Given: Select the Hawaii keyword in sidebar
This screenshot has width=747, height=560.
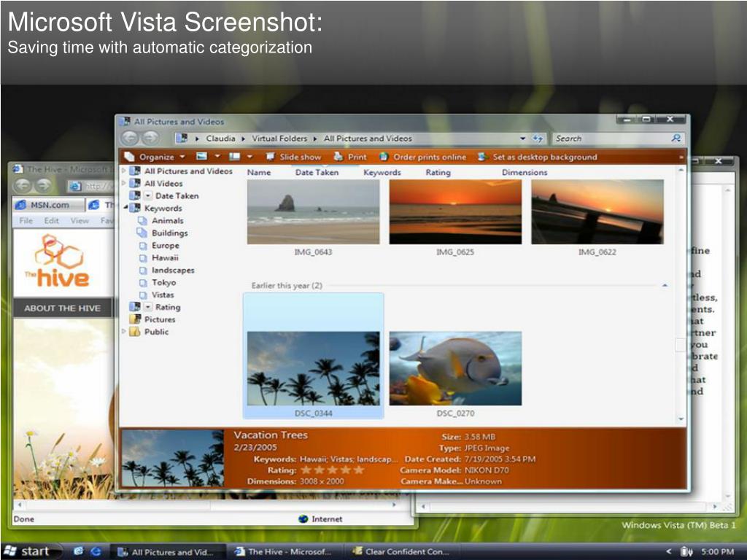Looking at the screenshot, I should click(165, 258).
